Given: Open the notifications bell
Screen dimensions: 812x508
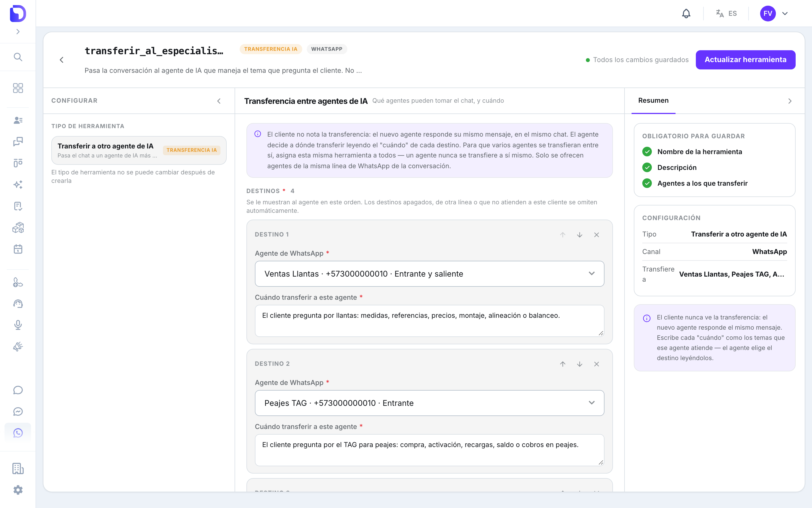Looking at the screenshot, I should (x=686, y=14).
